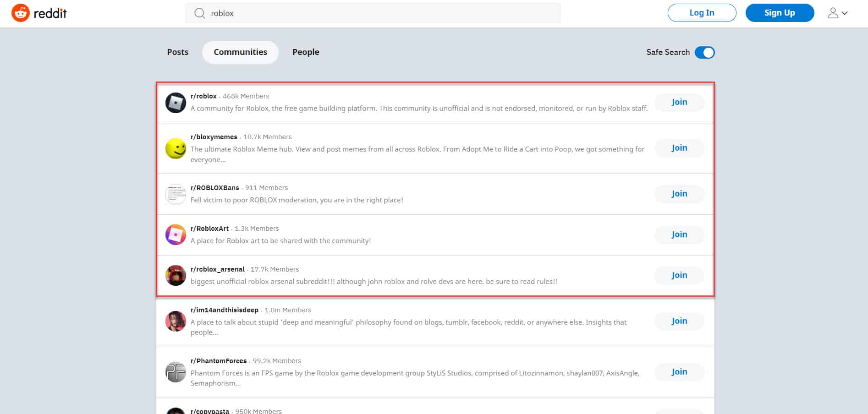Click the r/RobloxArt community avatar
Screen dimensions: 868x414
[176, 234]
